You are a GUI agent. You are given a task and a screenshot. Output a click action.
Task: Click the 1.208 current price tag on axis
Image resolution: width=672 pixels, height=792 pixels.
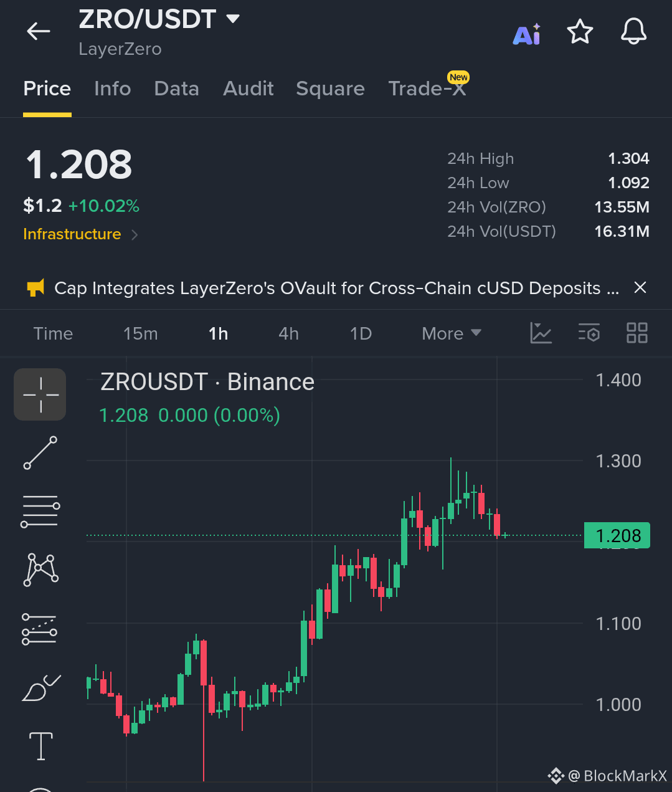[x=617, y=535]
